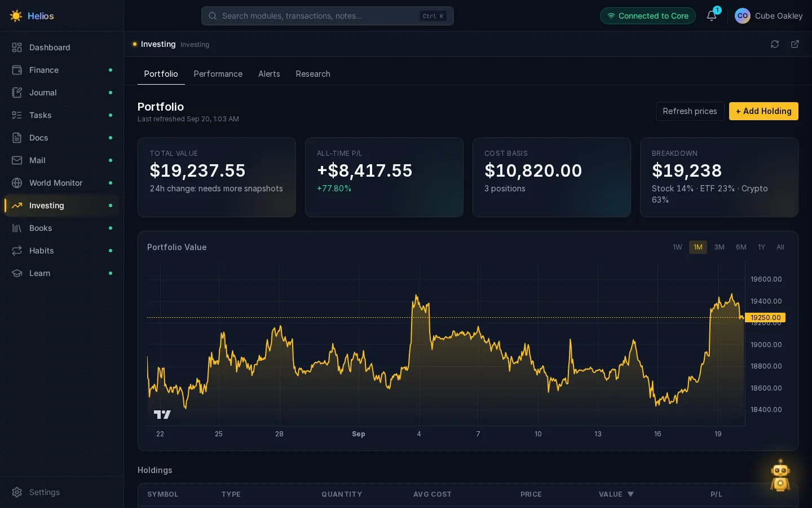812x508 pixels.
Task: Open the Learn graduation cap icon
Action: (17, 273)
